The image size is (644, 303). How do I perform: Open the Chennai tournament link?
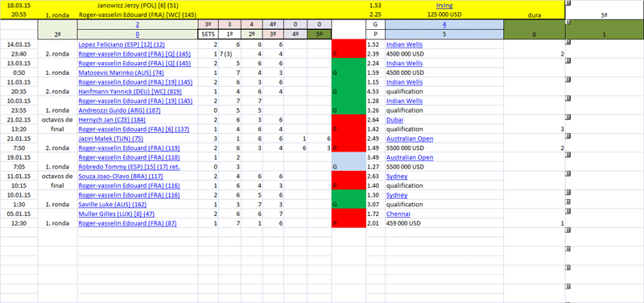point(398,214)
